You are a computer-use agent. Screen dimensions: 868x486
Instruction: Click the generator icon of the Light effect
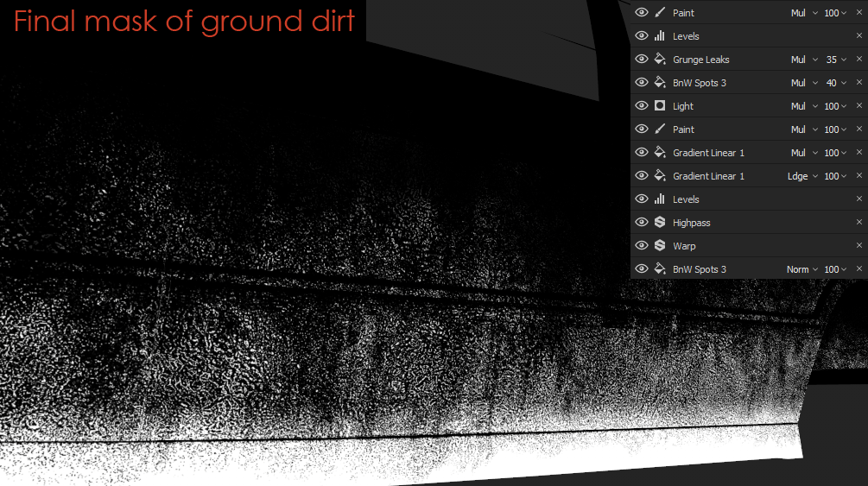[x=659, y=105]
